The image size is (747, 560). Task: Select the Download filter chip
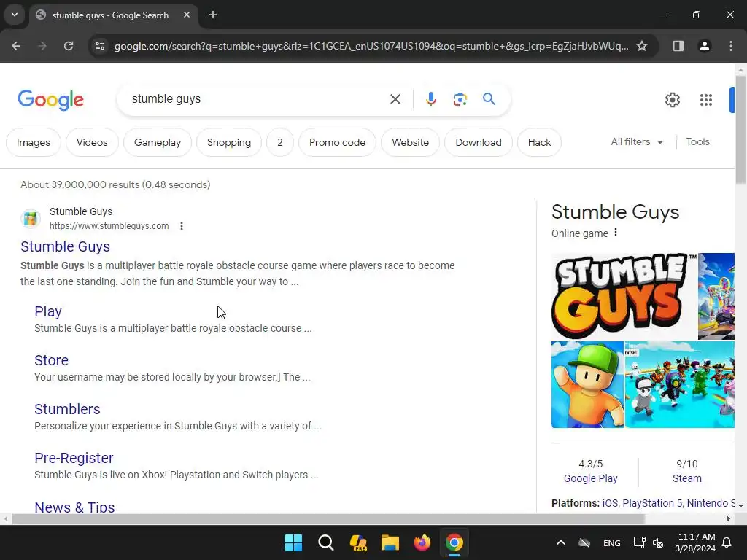click(x=479, y=142)
